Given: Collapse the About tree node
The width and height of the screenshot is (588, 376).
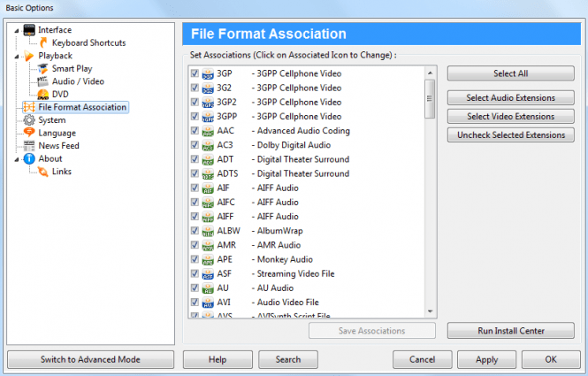Looking at the screenshot, I should tap(17, 159).
